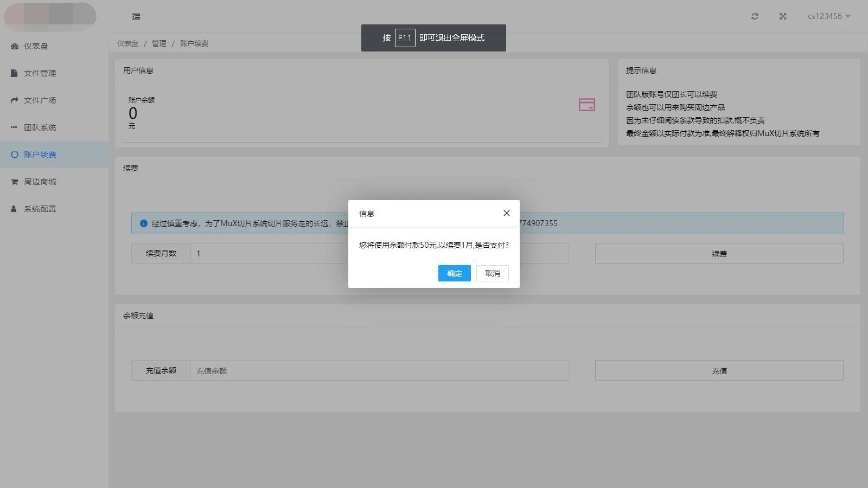Image resolution: width=868 pixels, height=488 pixels.
Task: Click the ellipsis icon beside 团队系统
Action: tap(14, 127)
